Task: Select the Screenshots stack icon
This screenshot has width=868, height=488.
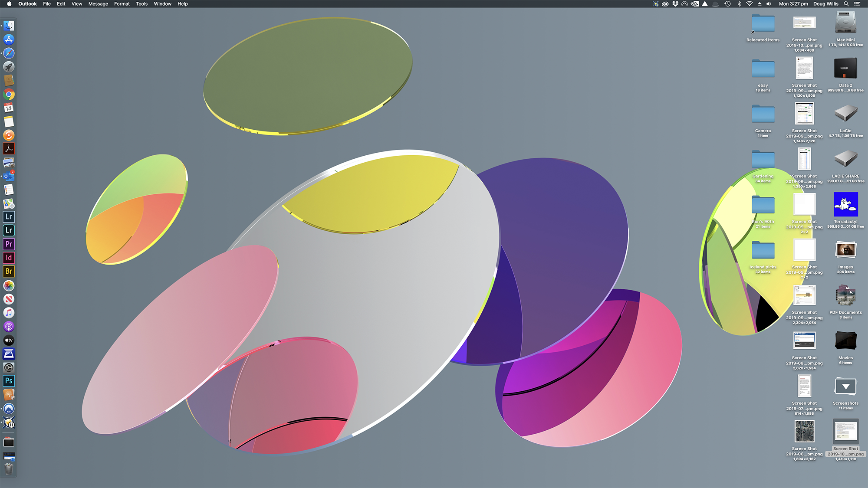Action: click(845, 386)
